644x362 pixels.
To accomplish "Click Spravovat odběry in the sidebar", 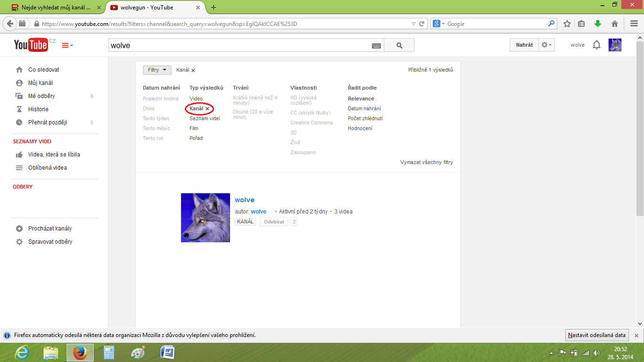I will point(50,242).
